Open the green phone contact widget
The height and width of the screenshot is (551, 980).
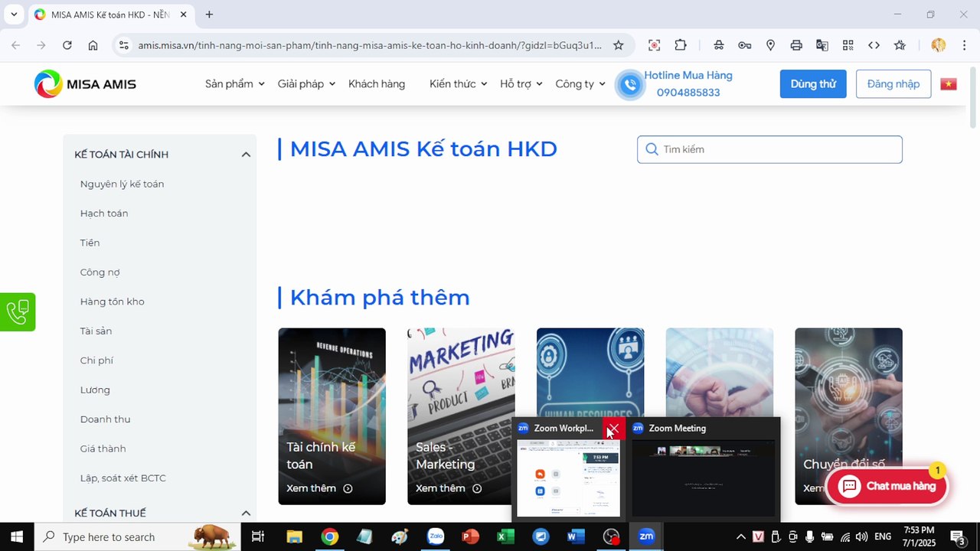(18, 311)
